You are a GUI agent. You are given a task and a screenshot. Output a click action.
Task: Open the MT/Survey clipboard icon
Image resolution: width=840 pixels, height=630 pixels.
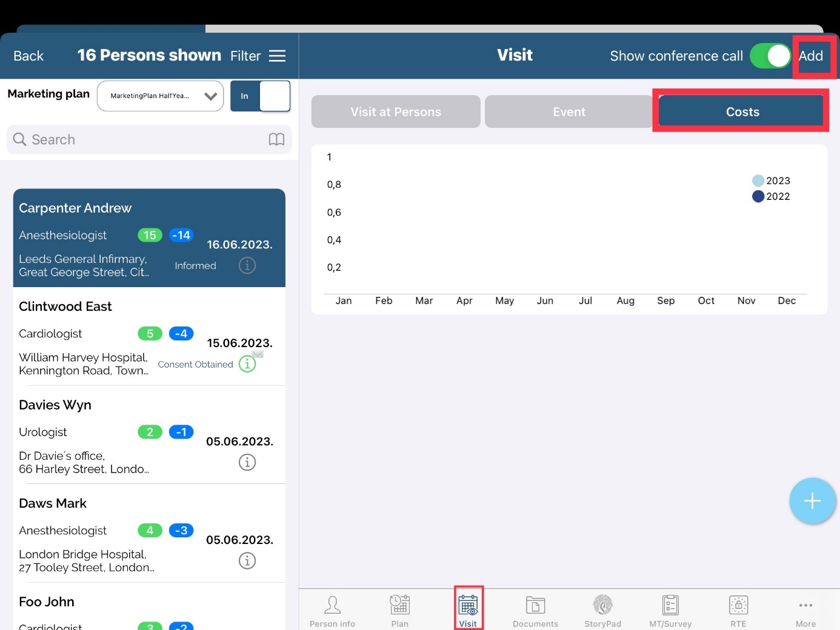(670, 606)
